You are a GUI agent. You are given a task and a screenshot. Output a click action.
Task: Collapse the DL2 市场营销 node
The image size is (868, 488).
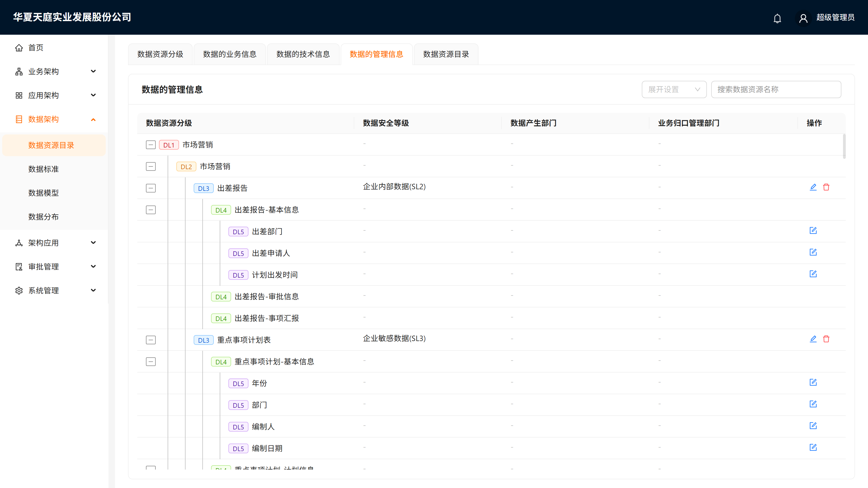151,166
